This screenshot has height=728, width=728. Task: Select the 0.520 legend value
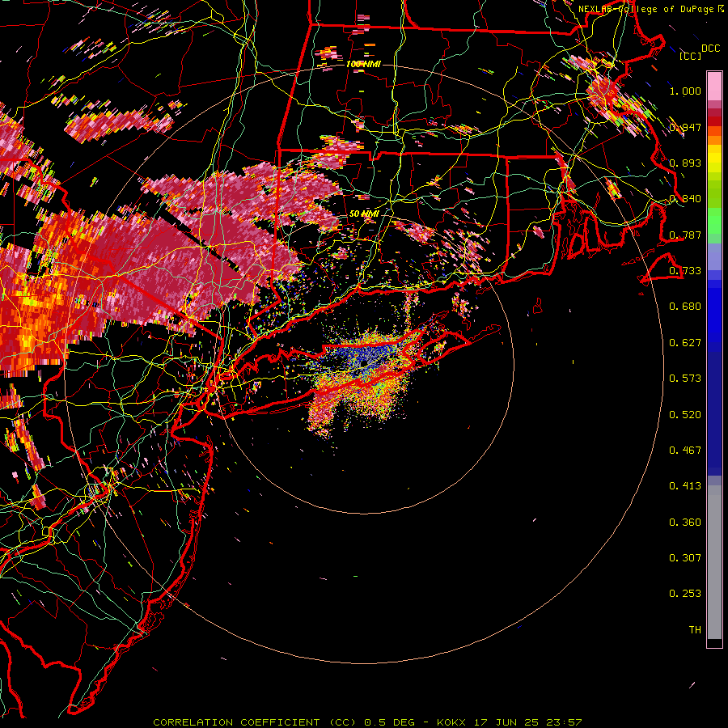click(685, 415)
